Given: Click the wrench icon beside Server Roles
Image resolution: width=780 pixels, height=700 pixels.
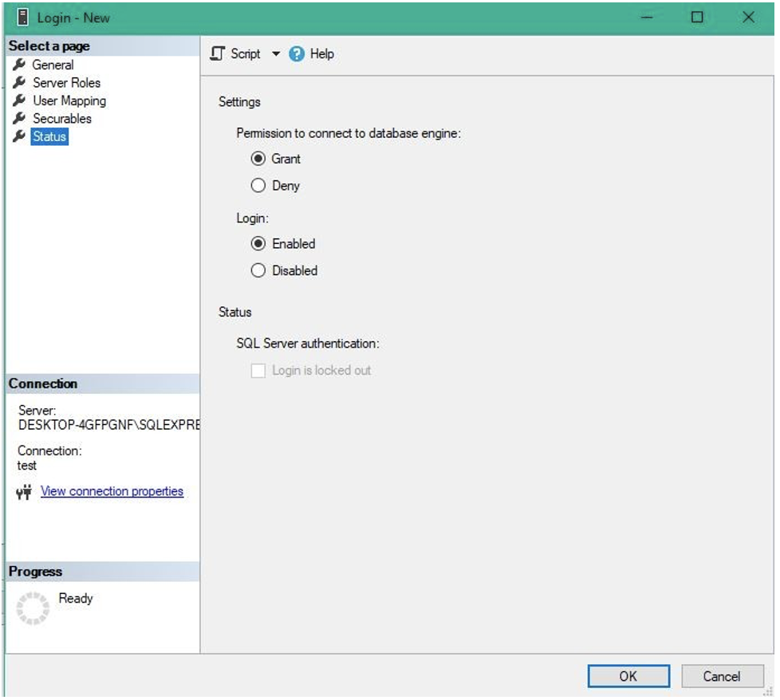Looking at the screenshot, I should coord(20,82).
